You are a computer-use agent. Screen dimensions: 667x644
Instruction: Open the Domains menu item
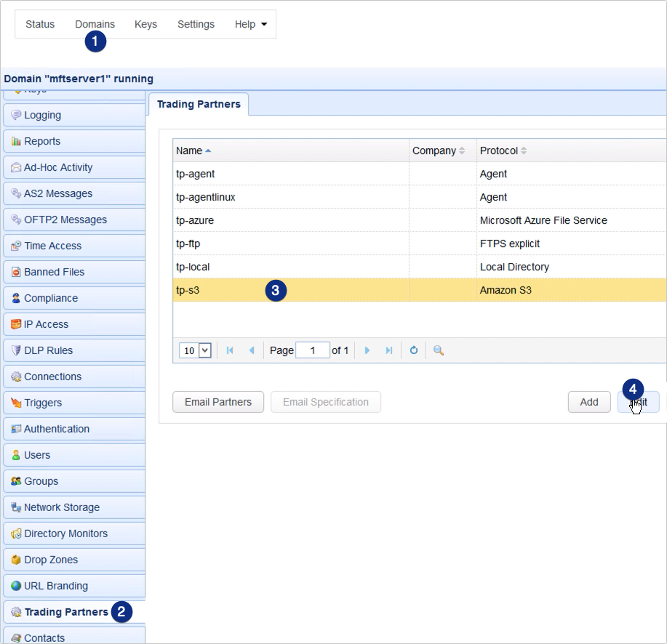pos(95,24)
